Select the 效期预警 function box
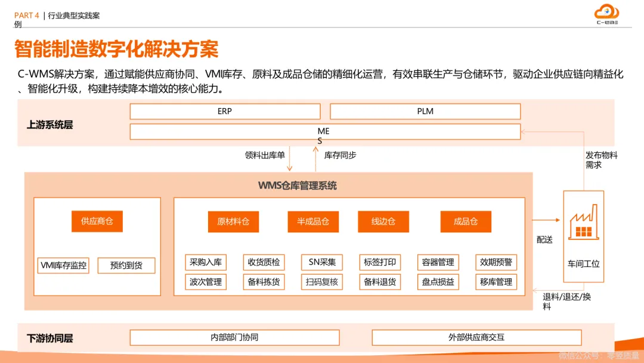Viewport: 644px width, 363px height. click(x=496, y=262)
